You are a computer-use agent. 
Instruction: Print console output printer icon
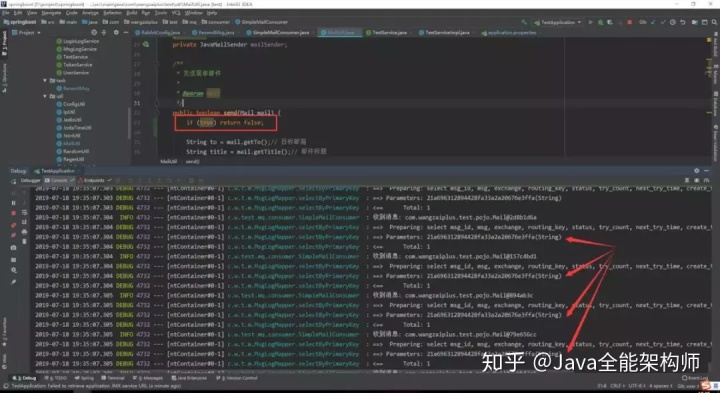(24, 232)
